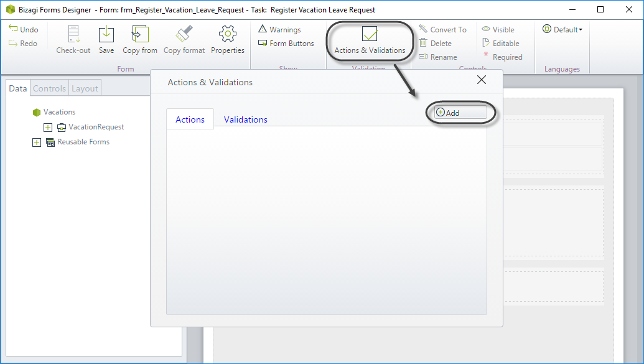Show form Warnings
644x364 pixels.
pos(279,29)
